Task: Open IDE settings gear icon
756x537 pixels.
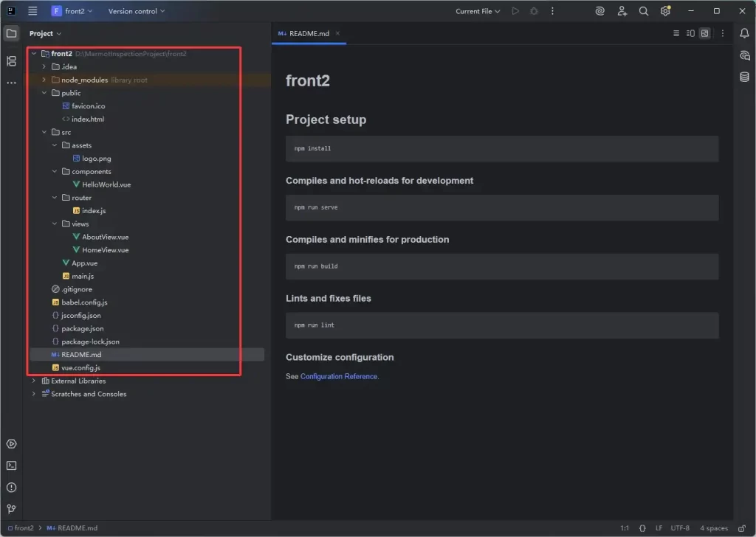Action: 665,11
